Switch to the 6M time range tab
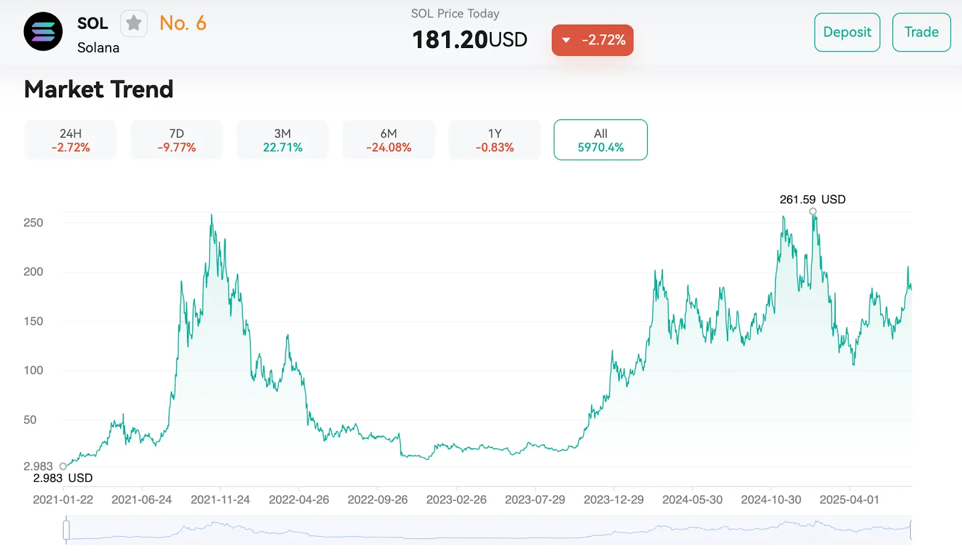962x560 pixels. pyautogui.click(x=388, y=140)
